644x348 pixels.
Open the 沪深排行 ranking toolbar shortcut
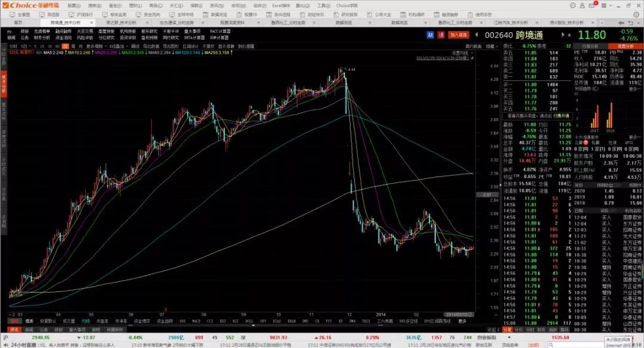click(x=80, y=14)
